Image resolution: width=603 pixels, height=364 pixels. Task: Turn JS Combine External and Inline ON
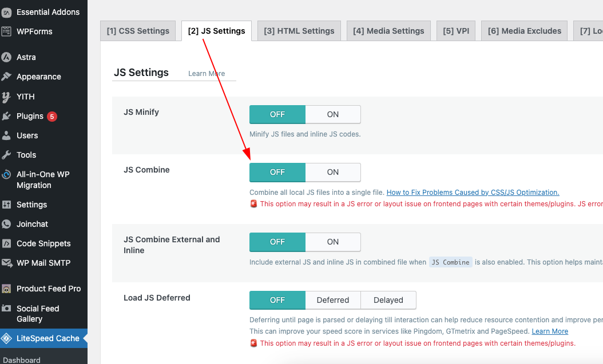(x=333, y=242)
